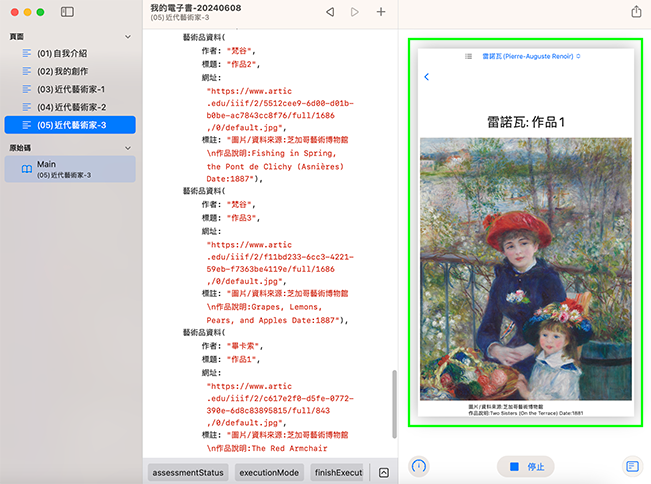This screenshot has height=484, width=651.
Task: Stop the running code with 停止
Action: pyautogui.click(x=526, y=466)
